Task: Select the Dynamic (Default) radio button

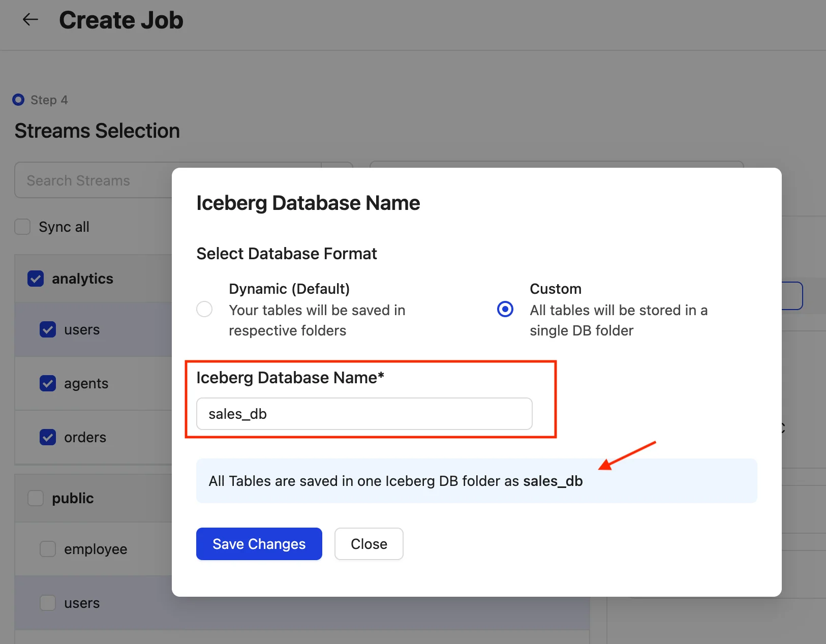Action: tap(204, 309)
